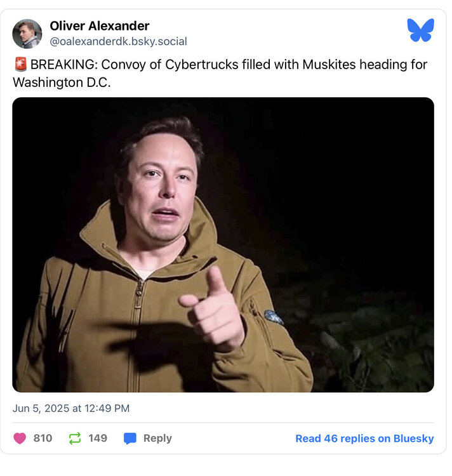Click the green repost arrows icon
Viewport: 452px width, 476px height.
(75, 439)
